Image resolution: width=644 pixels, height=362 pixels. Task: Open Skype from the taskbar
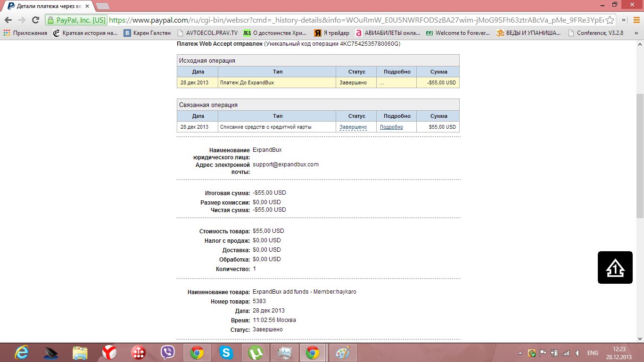226,353
